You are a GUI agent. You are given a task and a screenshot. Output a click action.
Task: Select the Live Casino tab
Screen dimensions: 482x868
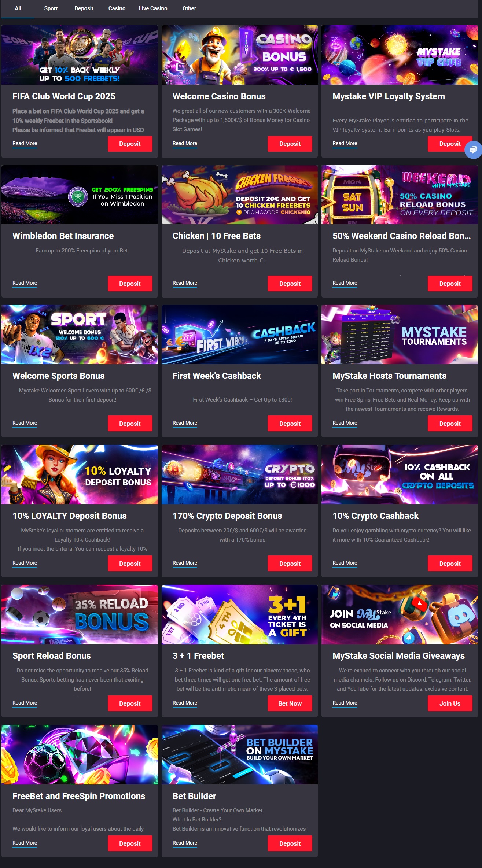(x=153, y=8)
